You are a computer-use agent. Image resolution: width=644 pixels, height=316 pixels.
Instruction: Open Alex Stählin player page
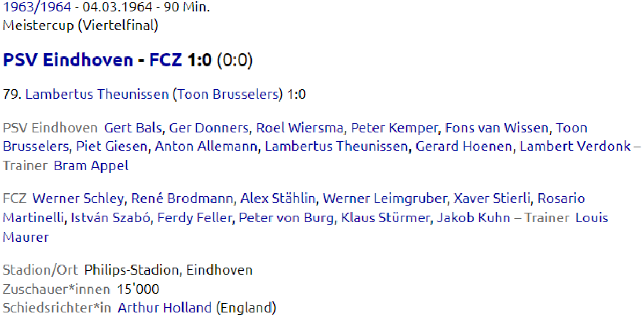278,198
